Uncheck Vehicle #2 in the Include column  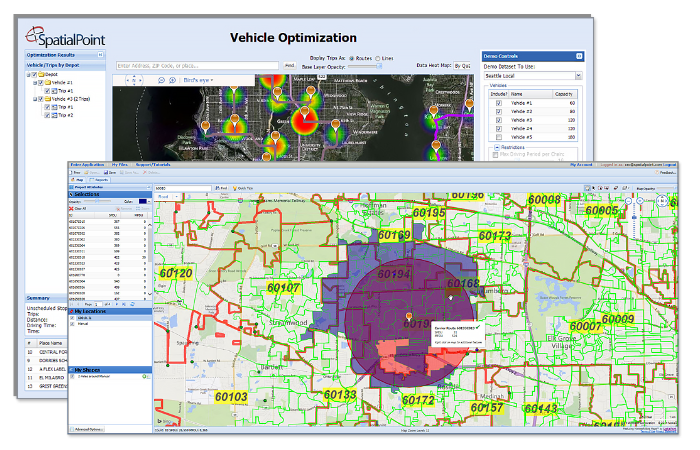[499, 112]
